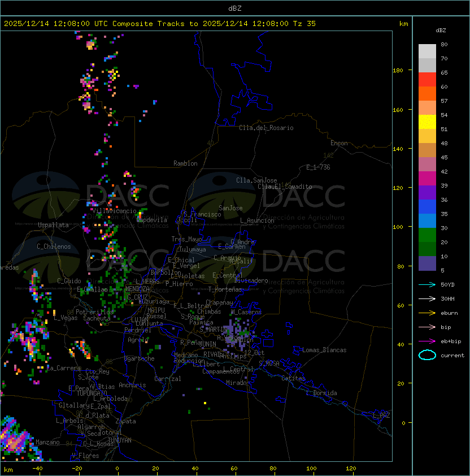
Task: Click the L_PAZ label
Action: [x=381, y=416]
